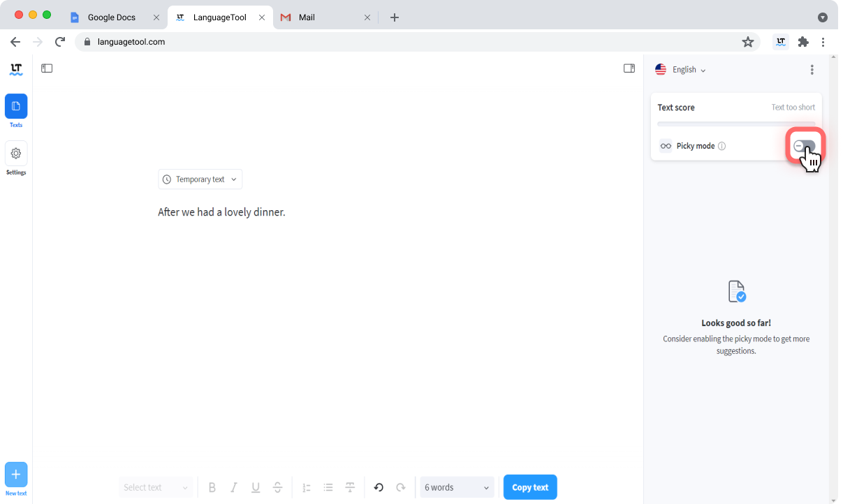Image resolution: width=843 pixels, height=504 pixels.
Task: Toggle the right panel sidebar icon
Action: coord(629,68)
